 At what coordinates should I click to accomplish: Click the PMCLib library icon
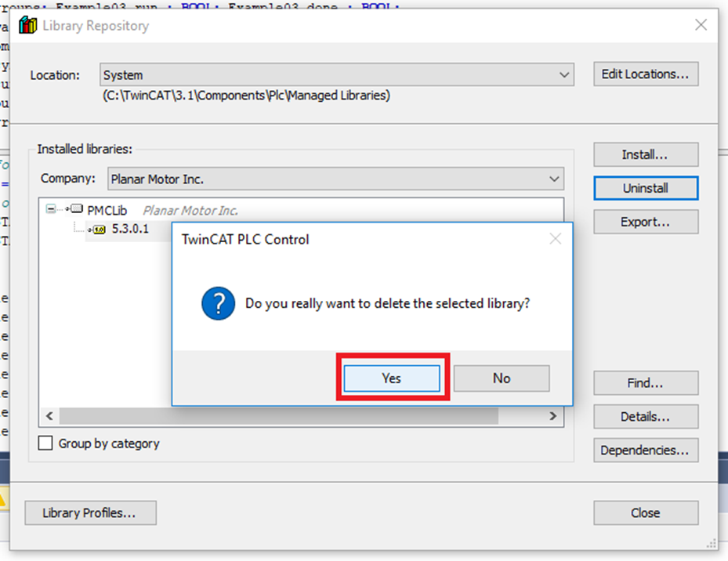pos(76,211)
